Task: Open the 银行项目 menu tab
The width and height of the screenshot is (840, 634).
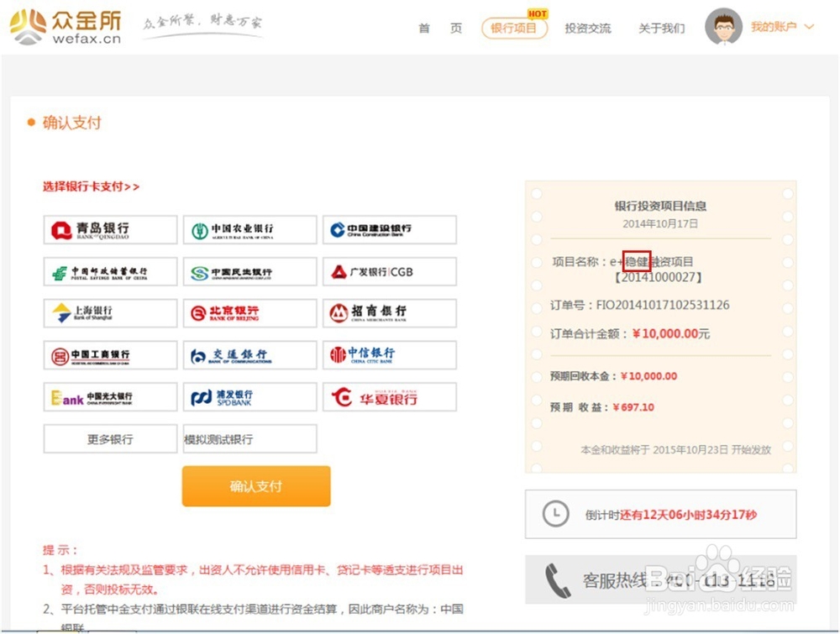Action: 514,28
